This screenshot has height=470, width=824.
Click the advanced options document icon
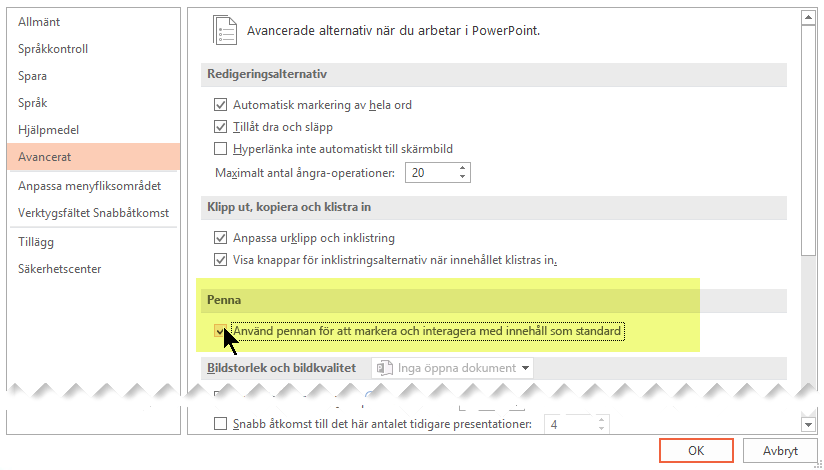(225, 29)
